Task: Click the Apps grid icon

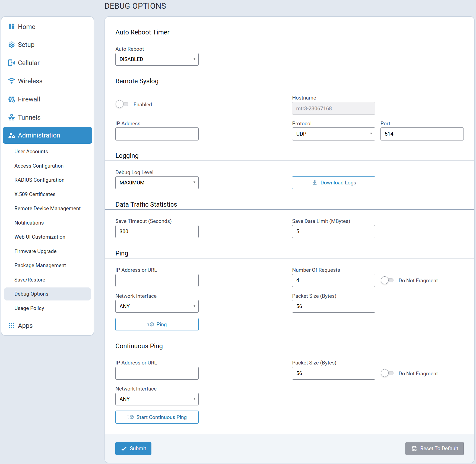Action: click(11, 326)
